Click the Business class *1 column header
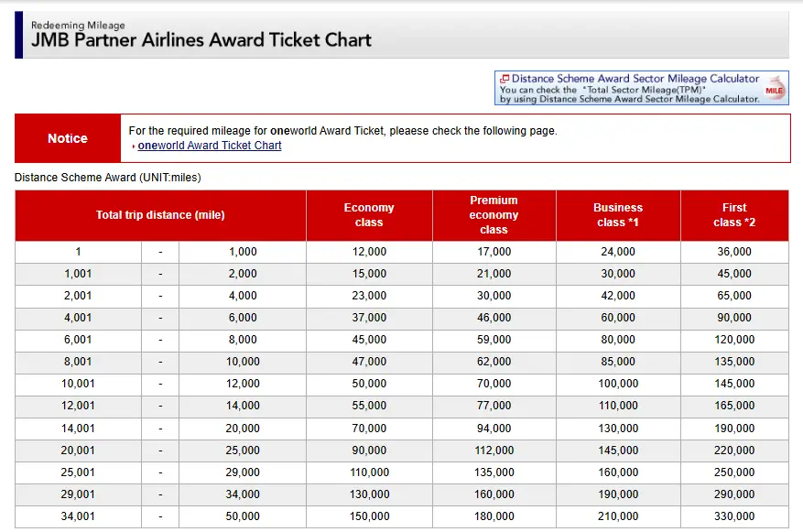The image size is (803, 532). tap(618, 215)
